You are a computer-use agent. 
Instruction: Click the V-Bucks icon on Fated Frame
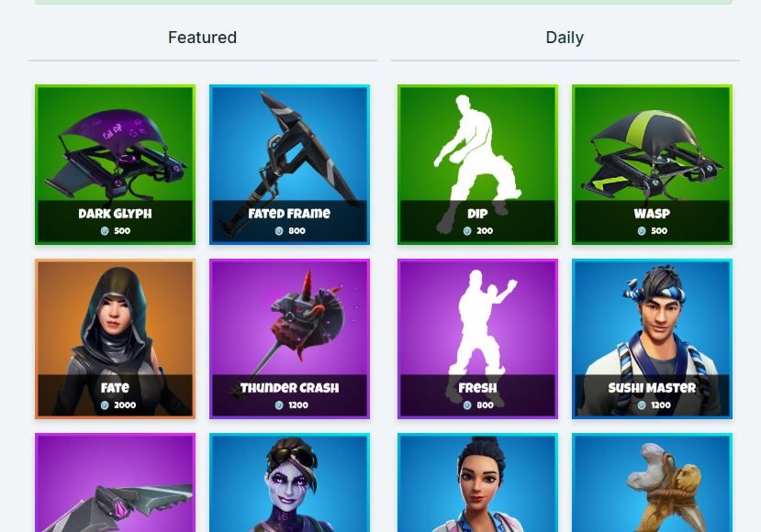[279, 231]
